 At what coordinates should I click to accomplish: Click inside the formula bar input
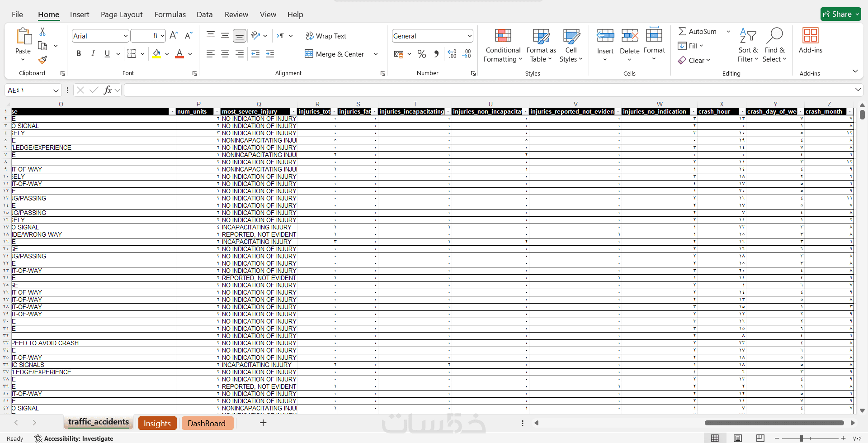489,90
